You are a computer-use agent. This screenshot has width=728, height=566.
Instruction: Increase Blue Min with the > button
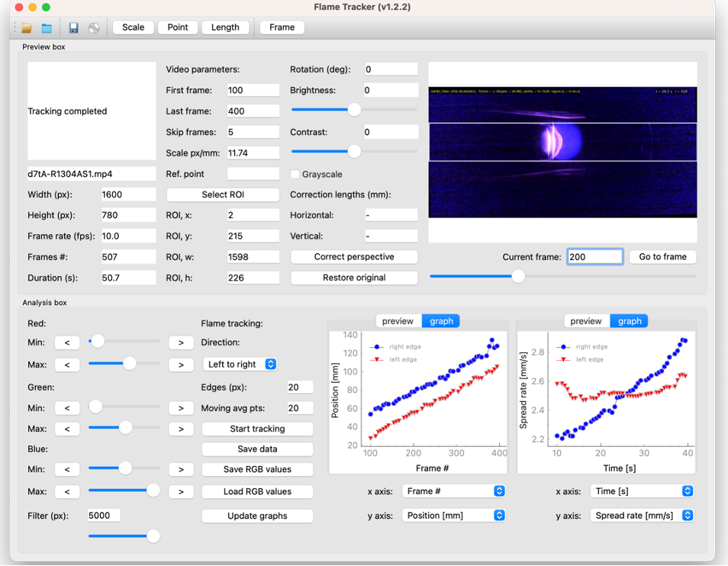click(181, 469)
